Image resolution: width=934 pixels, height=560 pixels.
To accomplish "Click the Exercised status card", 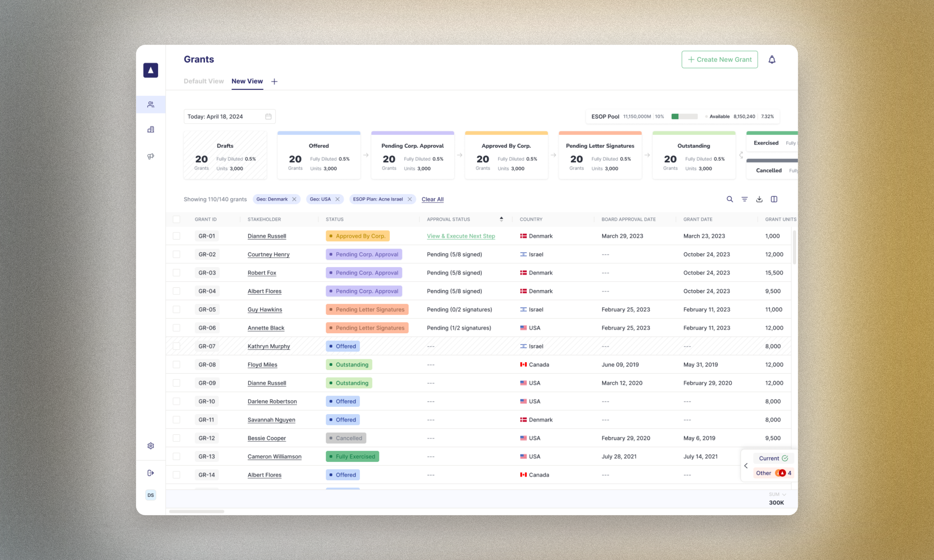I will pos(772,142).
